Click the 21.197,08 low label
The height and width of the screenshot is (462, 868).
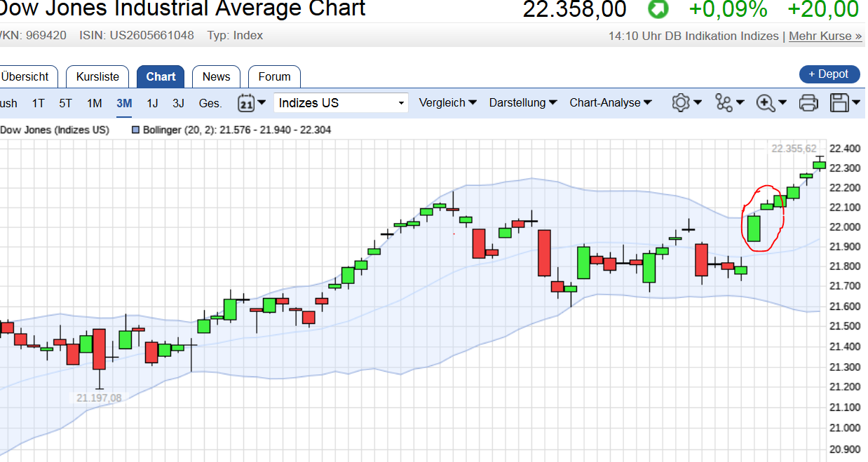tap(99, 398)
